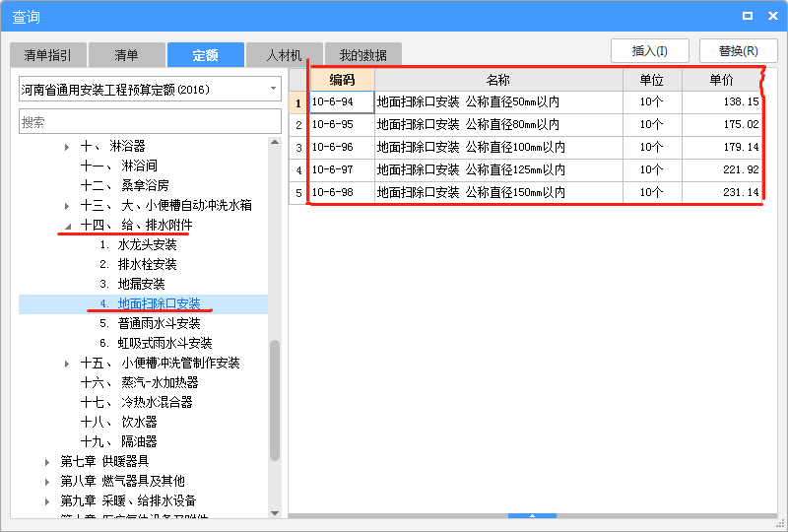
Task: Switch to the 清单指引 tab
Action: click(48, 55)
